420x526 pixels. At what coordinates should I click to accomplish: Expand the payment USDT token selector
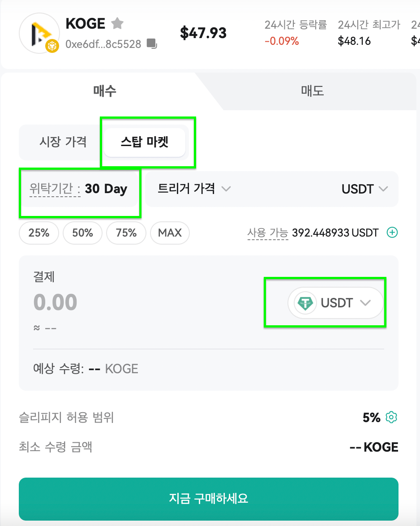(x=335, y=303)
